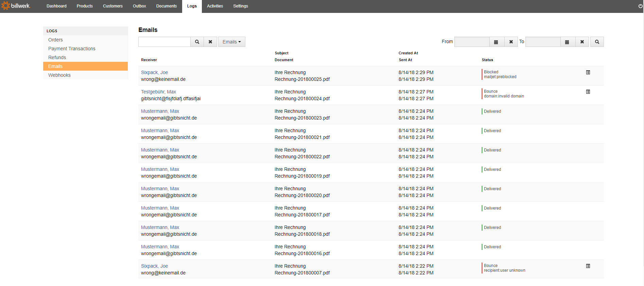Open the Emails filter dropdown
The width and height of the screenshot is (644, 286).
pos(231,42)
